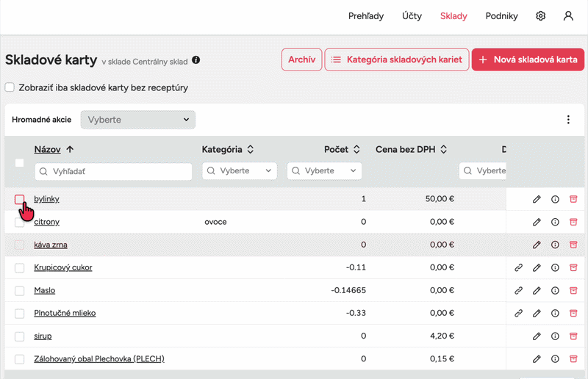Show info for Krupicový cukor row
Viewport: 588px width, 379px height.
555,267
